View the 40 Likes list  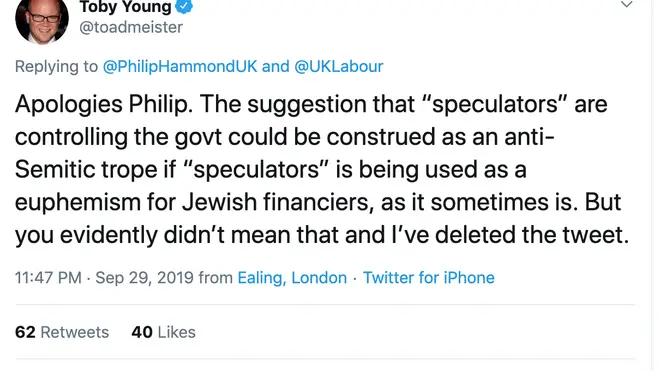coord(163,332)
